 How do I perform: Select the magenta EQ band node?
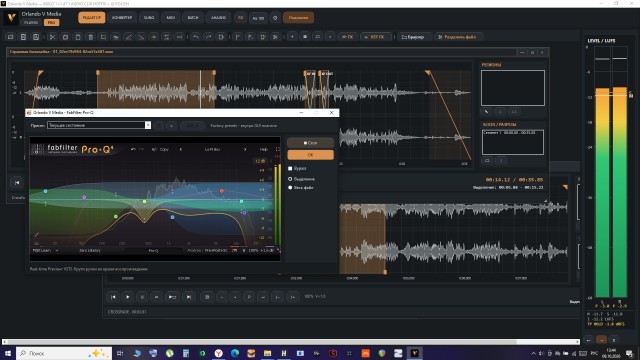(x=84, y=197)
